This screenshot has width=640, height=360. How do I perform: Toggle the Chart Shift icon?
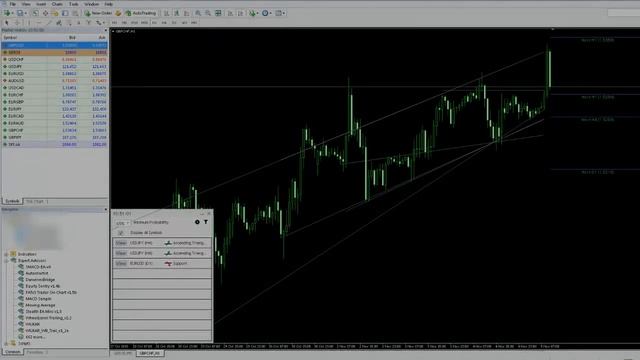240,13
